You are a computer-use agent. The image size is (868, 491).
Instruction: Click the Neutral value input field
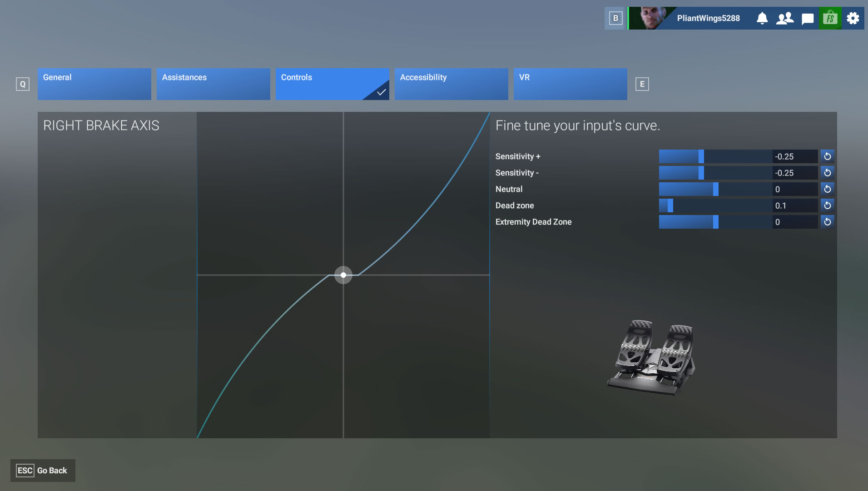point(794,189)
